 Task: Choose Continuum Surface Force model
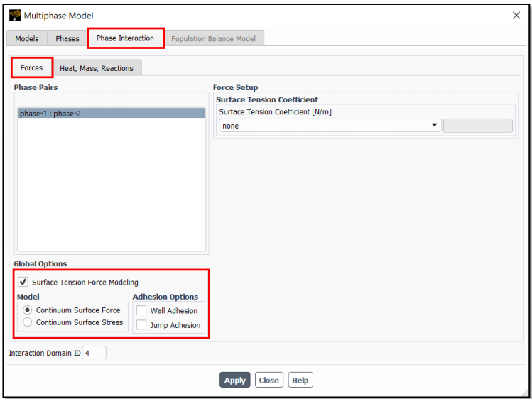click(x=28, y=310)
